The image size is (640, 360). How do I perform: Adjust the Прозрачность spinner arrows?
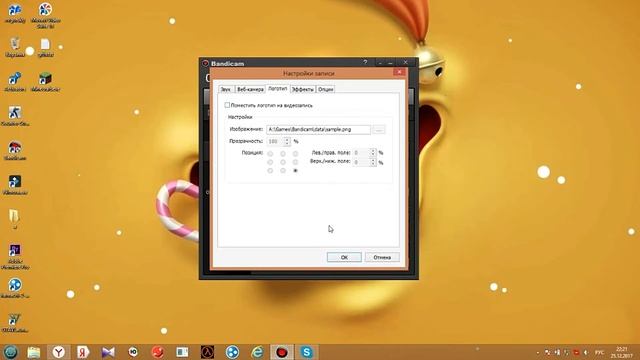[287, 141]
